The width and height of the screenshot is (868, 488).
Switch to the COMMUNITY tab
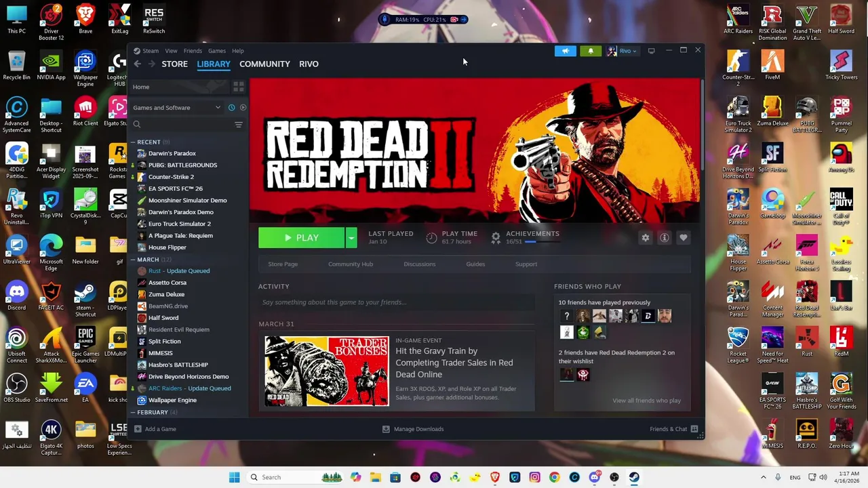click(x=264, y=64)
